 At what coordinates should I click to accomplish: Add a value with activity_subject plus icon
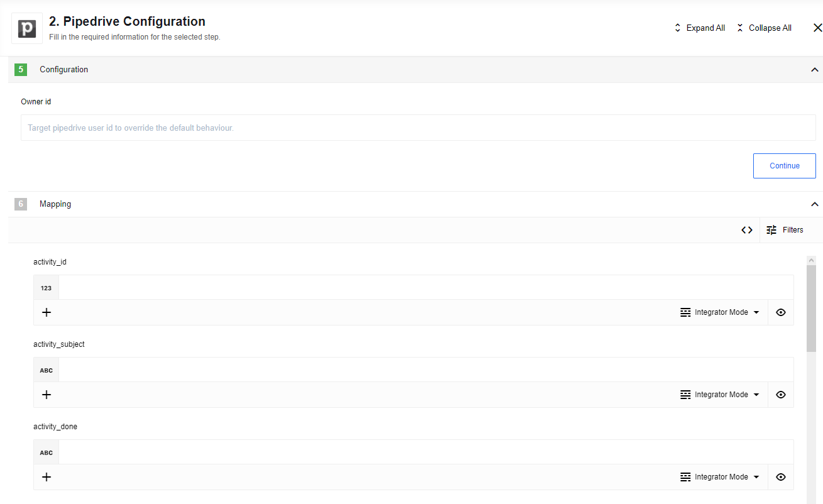tap(47, 395)
